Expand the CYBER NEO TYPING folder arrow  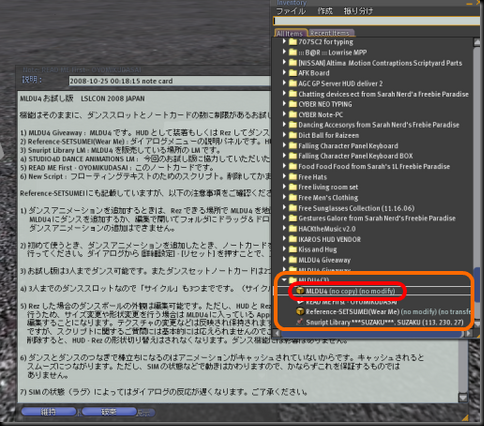point(284,104)
